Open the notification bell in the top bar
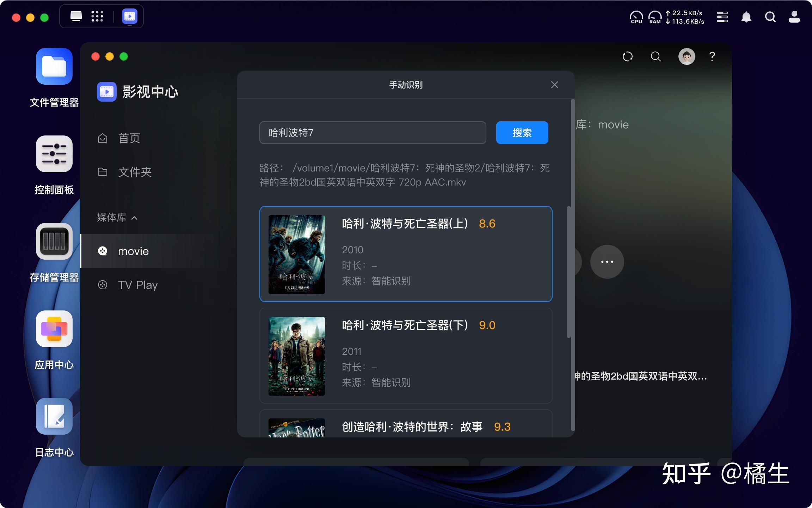 (x=747, y=17)
